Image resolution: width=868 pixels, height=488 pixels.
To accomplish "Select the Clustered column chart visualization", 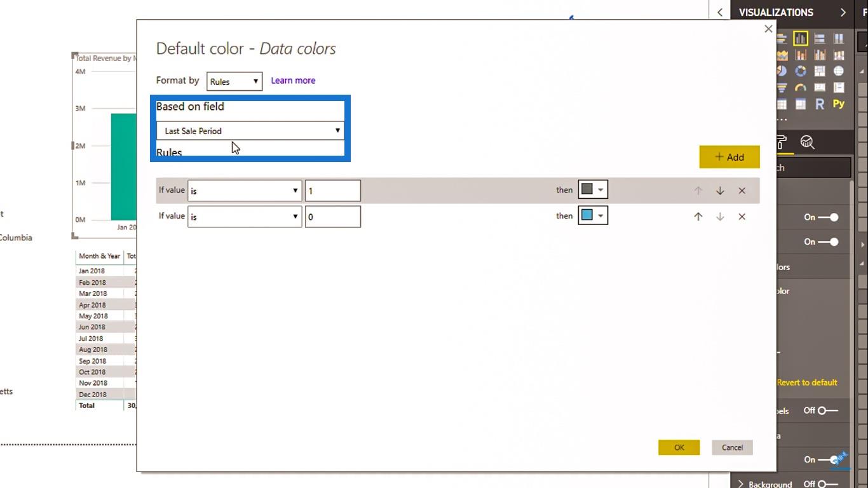I will (801, 38).
